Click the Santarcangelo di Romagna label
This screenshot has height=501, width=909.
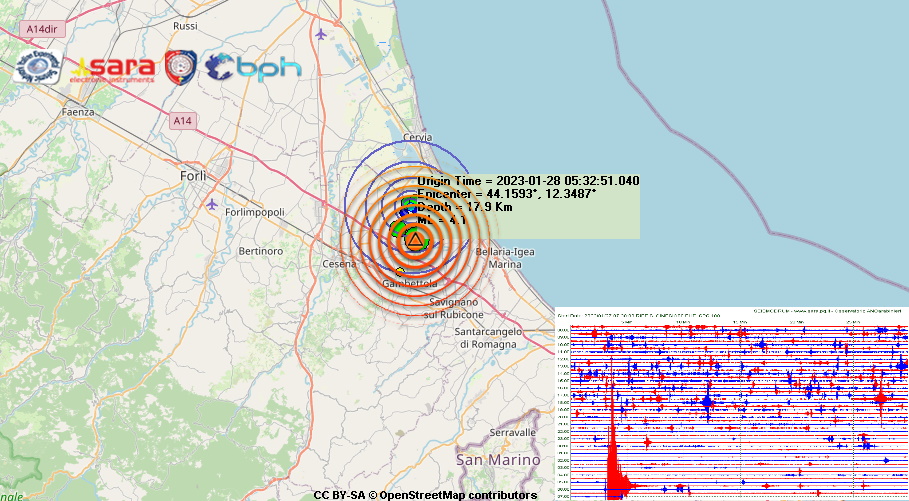point(486,337)
